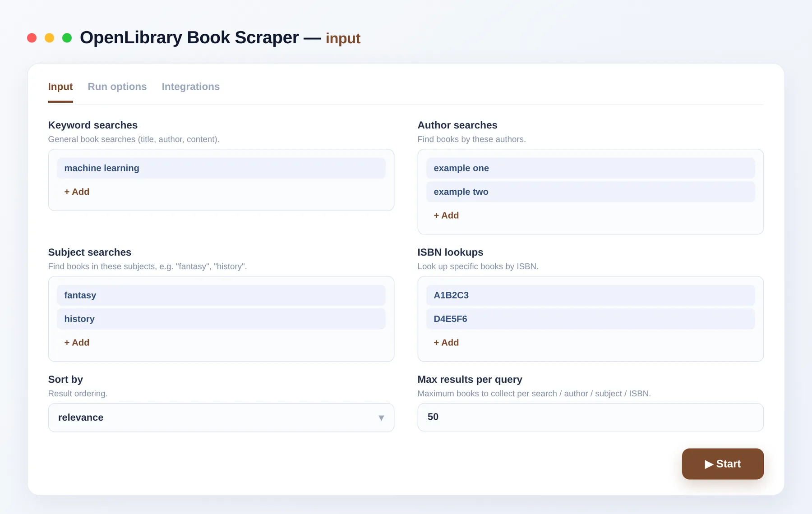Select the 'history' subject entry
Viewport: 812px width, 514px height.
pyautogui.click(x=221, y=319)
